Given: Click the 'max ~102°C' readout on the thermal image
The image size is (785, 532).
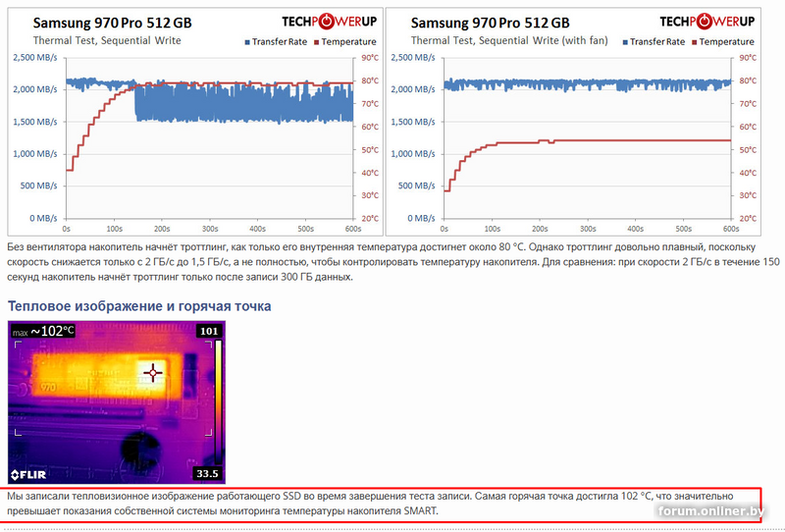Looking at the screenshot, I should point(43,331).
